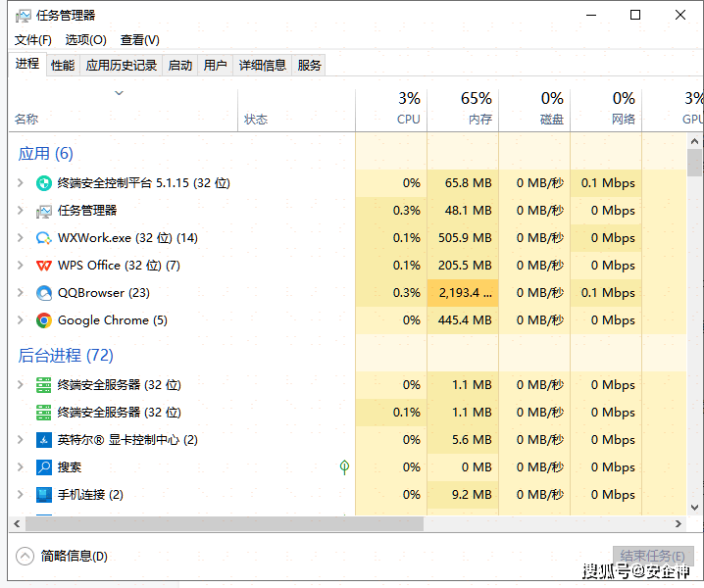
Task: Click the 简略信息(D) link text
Action: (75, 556)
